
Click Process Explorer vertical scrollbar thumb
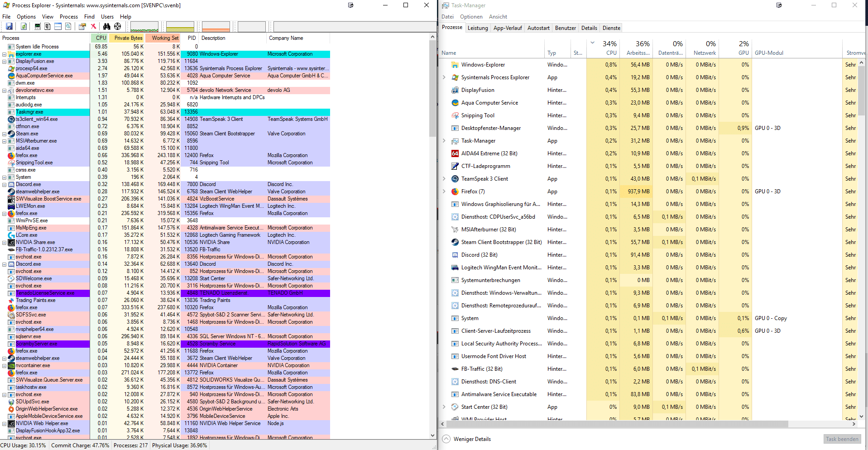coord(432,88)
